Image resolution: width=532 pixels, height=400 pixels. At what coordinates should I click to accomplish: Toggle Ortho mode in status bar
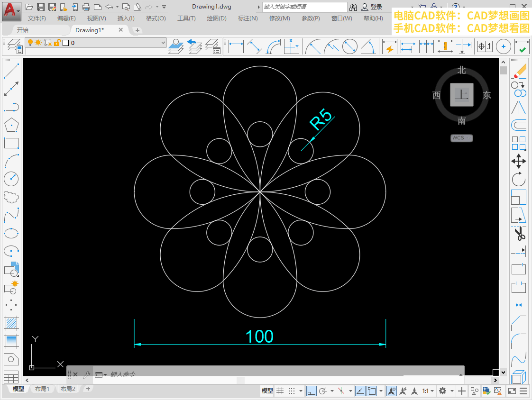(311, 391)
